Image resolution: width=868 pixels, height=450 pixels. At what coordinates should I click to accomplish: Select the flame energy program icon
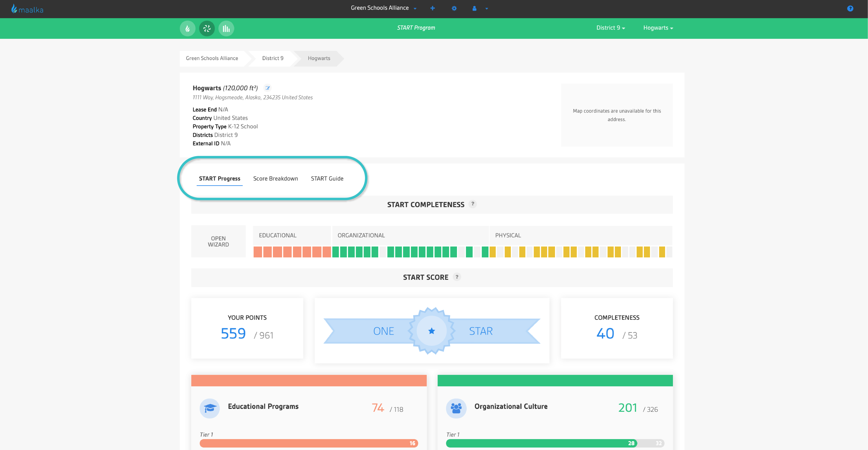coord(188,28)
